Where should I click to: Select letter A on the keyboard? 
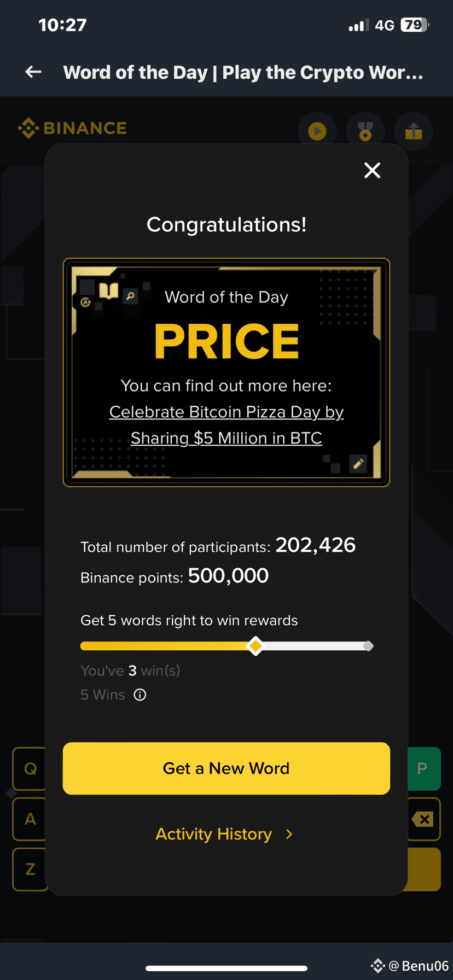click(29, 819)
